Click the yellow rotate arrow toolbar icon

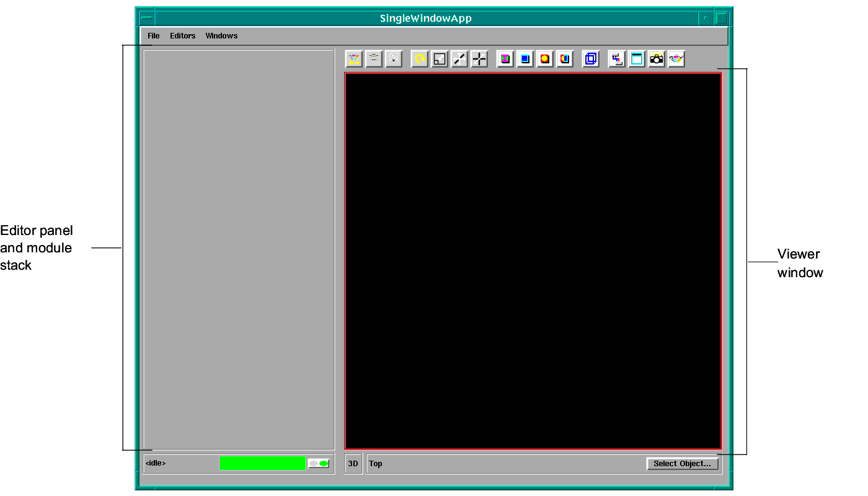(420, 59)
